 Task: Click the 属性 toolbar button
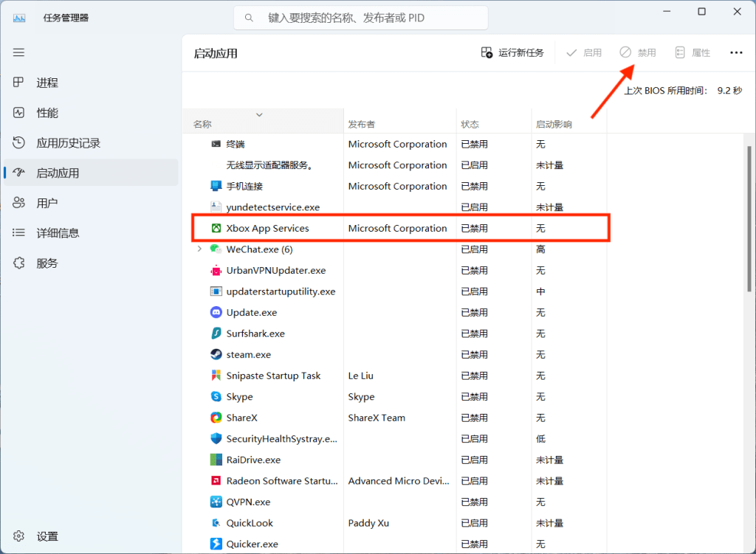(693, 52)
